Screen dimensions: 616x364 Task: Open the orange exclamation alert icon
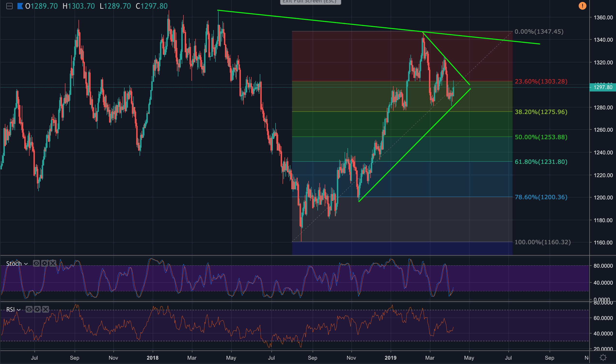coord(582,6)
